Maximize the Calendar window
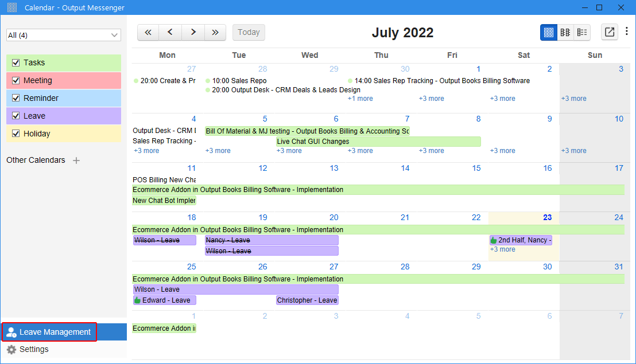The image size is (636, 364). point(599,7)
